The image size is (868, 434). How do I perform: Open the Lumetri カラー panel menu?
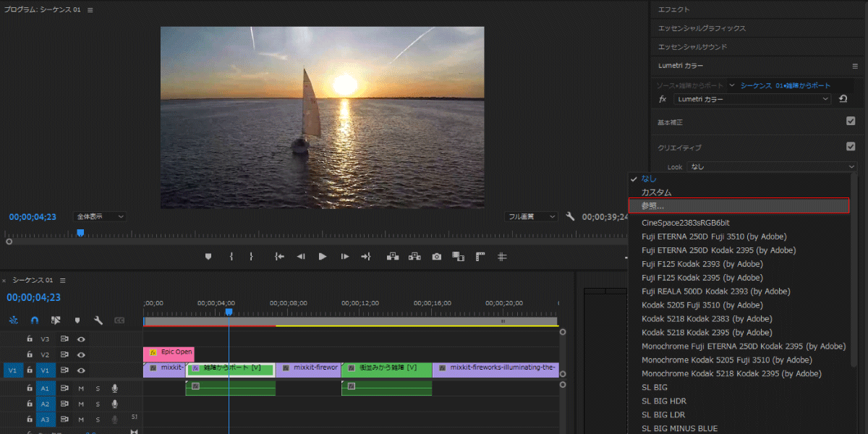coord(855,66)
